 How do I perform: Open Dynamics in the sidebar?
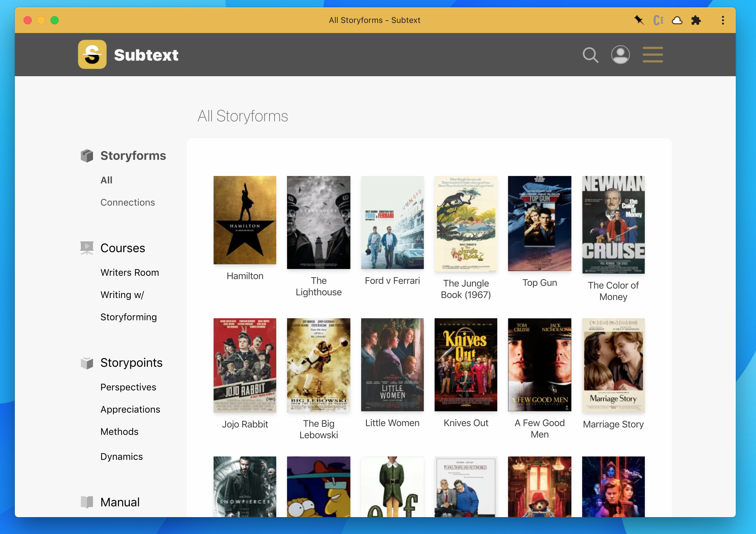(122, 456)
